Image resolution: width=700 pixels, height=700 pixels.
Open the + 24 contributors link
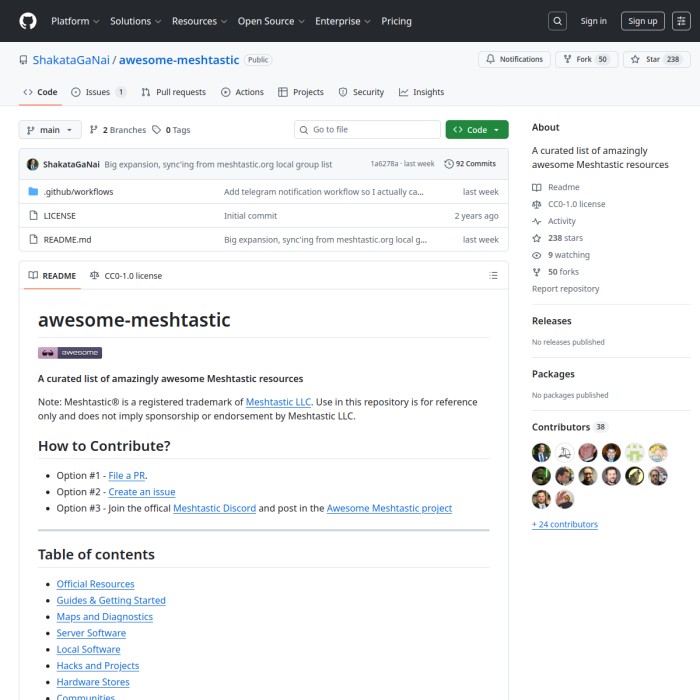tap(565, 524)
